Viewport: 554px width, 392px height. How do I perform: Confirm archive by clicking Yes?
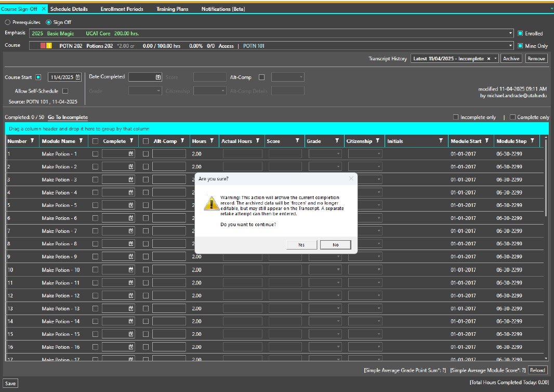(301, 244)
